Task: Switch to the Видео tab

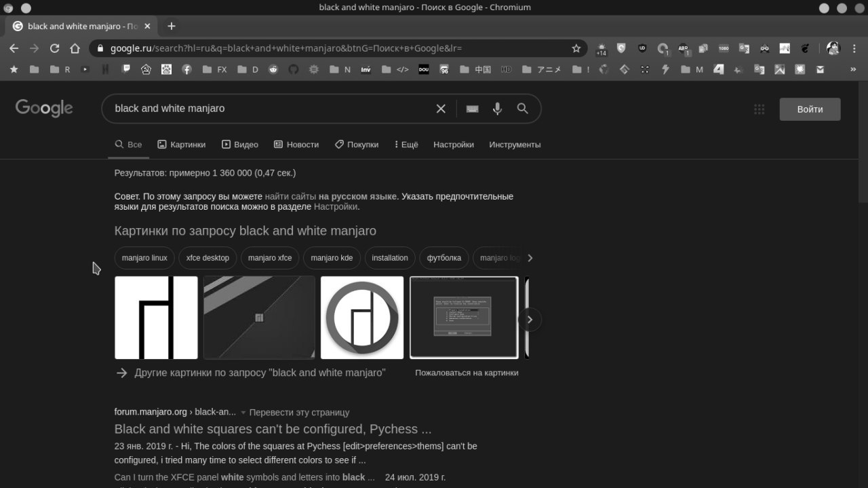Action: click(x=240, y=145)
